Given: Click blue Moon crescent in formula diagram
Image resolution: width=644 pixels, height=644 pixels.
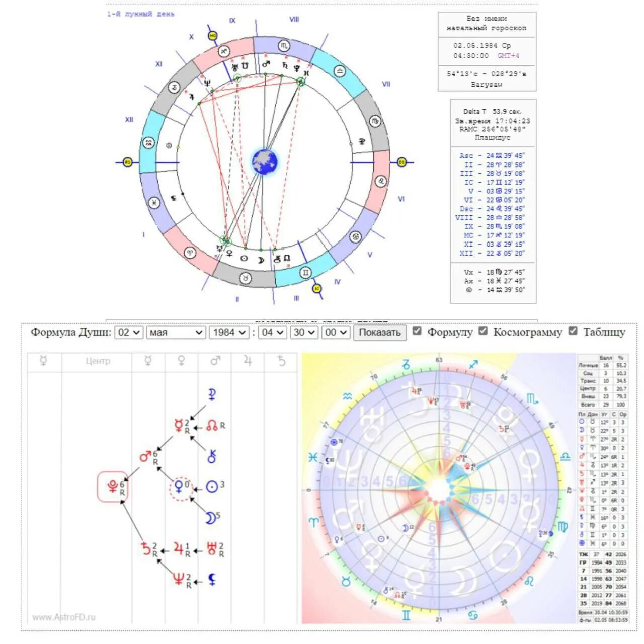Looking at the screenshot, I should point(210,518).
